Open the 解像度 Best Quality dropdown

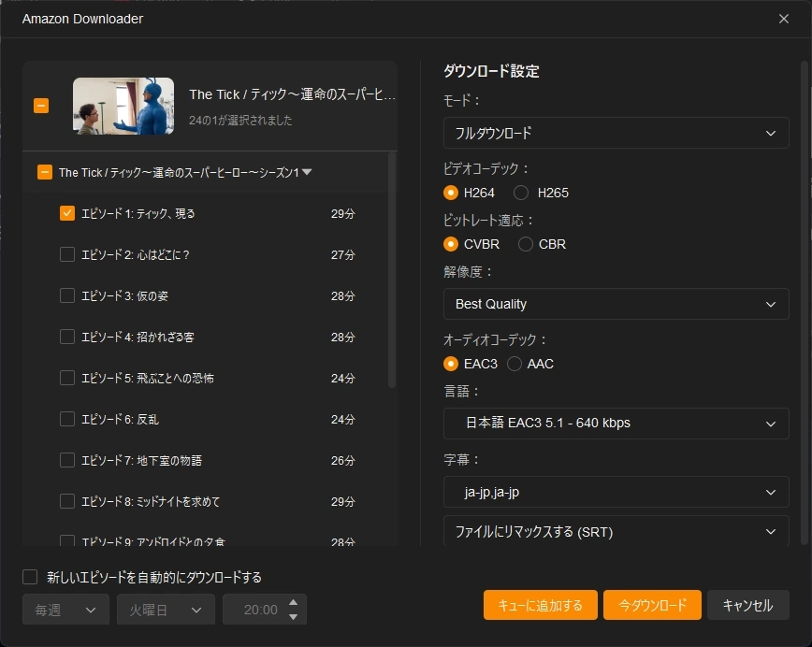coord(616,304)
